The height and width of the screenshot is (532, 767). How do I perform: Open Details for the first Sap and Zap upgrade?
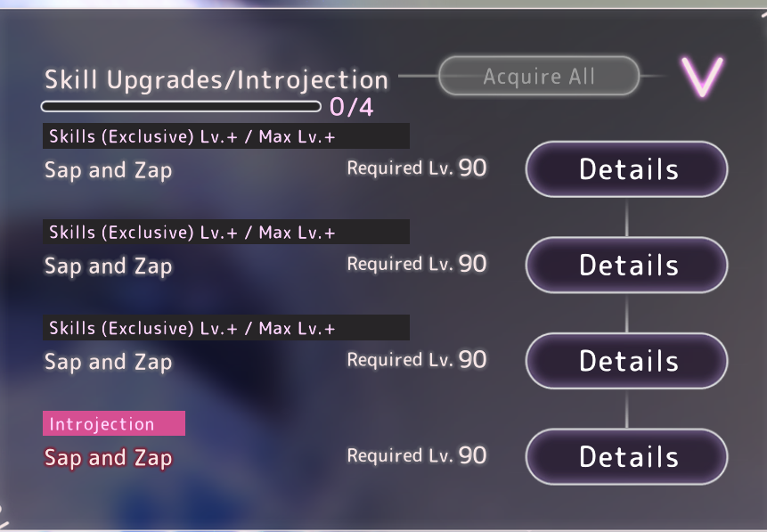tap(626, 169)
